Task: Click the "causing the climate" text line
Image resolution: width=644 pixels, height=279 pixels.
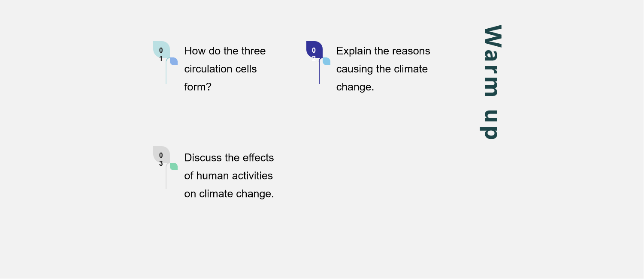Action: [x=382, y=69]
